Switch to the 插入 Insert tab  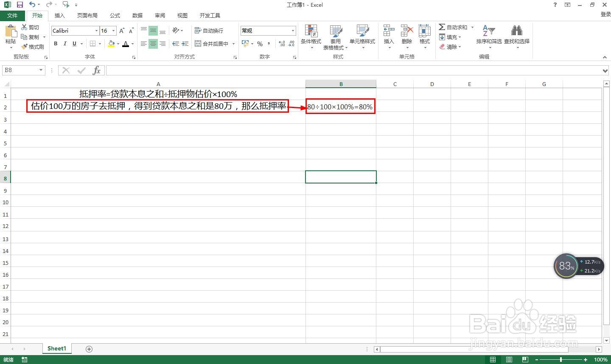(x=60, y=15)
